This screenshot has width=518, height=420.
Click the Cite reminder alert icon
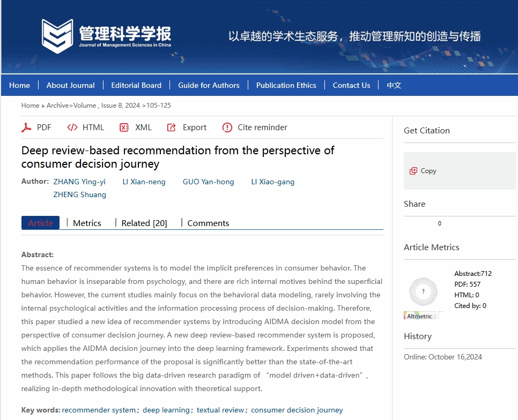pyautogui.click(x=227, y=127)
